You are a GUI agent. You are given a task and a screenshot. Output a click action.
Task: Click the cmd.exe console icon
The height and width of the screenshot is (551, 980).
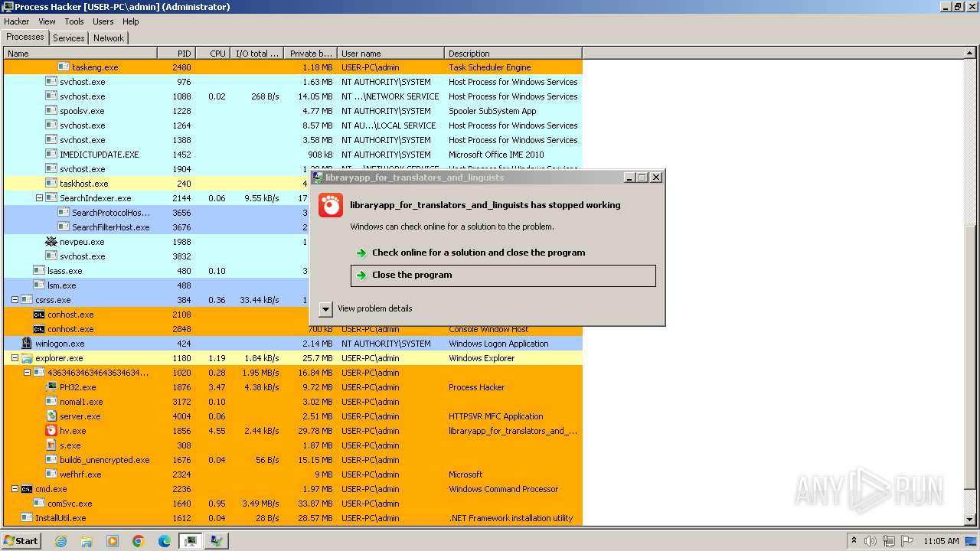coord(27,489)
